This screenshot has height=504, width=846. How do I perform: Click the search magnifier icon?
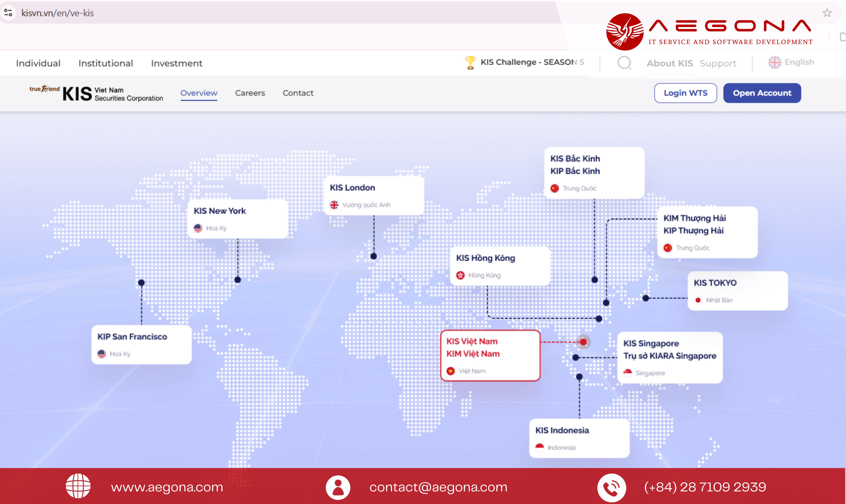coord(625,63)
